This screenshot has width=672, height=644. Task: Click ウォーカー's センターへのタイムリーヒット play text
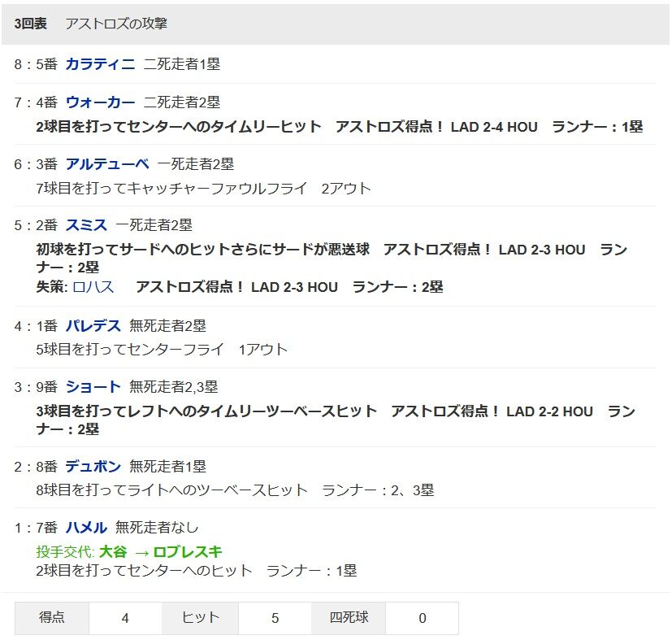click(340, 127)
